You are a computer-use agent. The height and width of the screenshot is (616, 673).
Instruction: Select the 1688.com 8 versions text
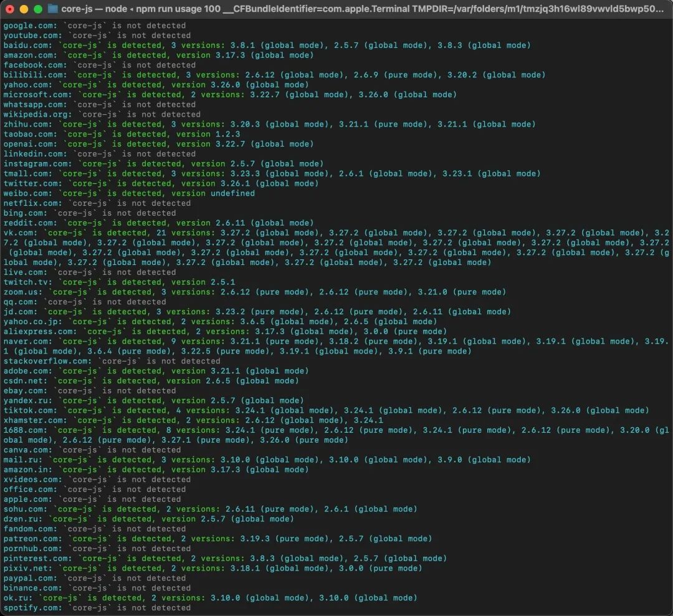[x=336, y=436]
